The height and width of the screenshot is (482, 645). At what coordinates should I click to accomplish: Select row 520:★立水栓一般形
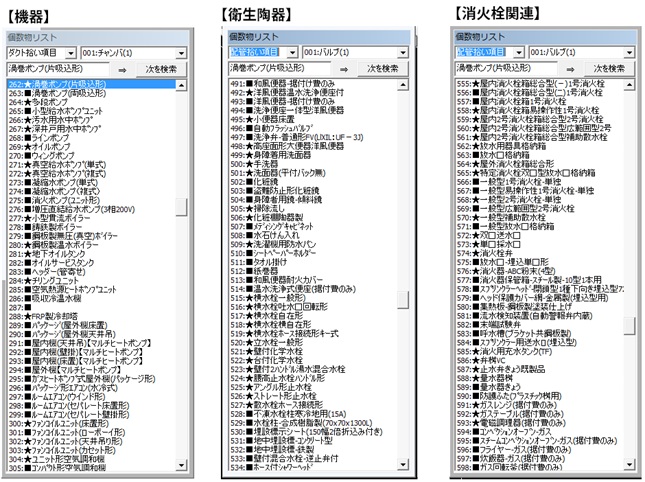tap(313, 342)
